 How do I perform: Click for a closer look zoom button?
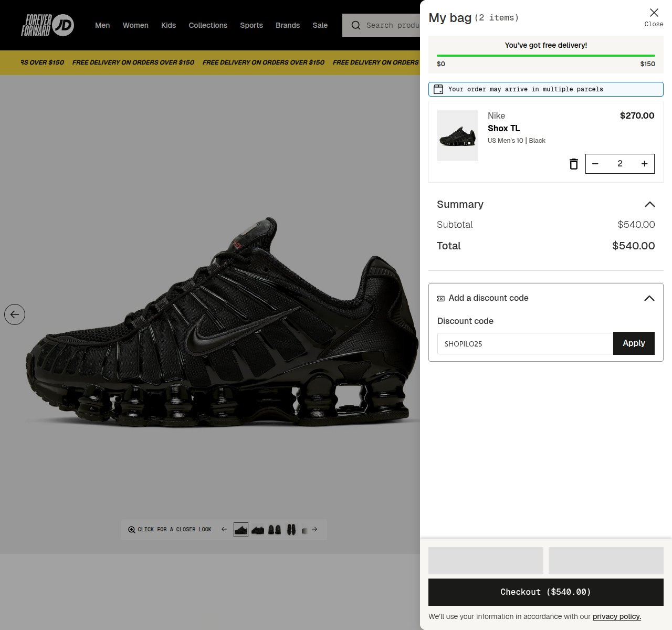point(170,530)
